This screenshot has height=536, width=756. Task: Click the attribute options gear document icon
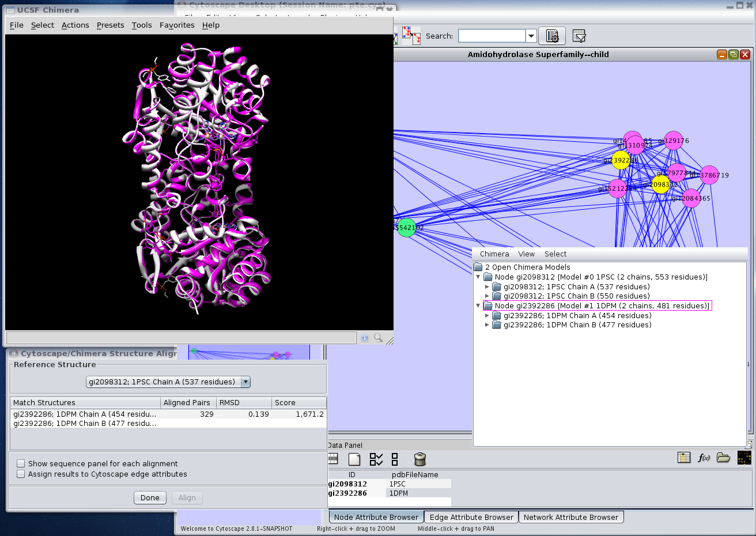[552, 36]
